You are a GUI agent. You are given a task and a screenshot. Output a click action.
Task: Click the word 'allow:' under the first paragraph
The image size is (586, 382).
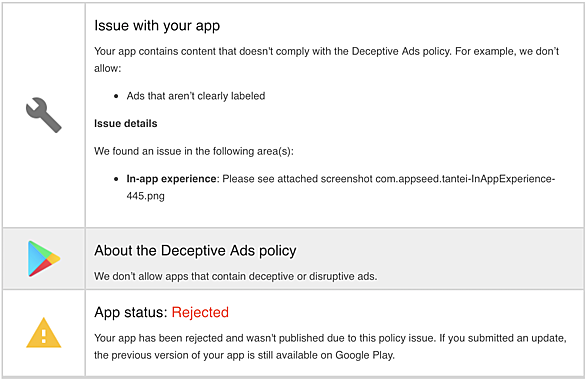pos(108,68)
